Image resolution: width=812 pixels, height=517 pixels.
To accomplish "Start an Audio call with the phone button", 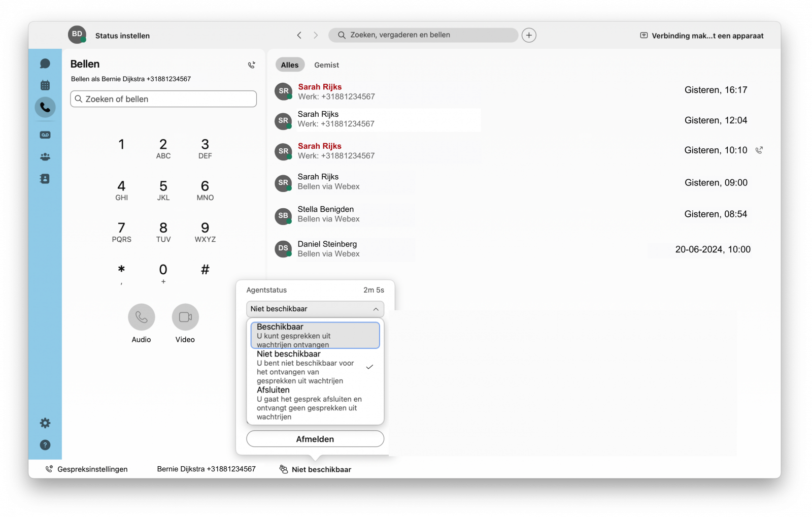I will point(142,317).
